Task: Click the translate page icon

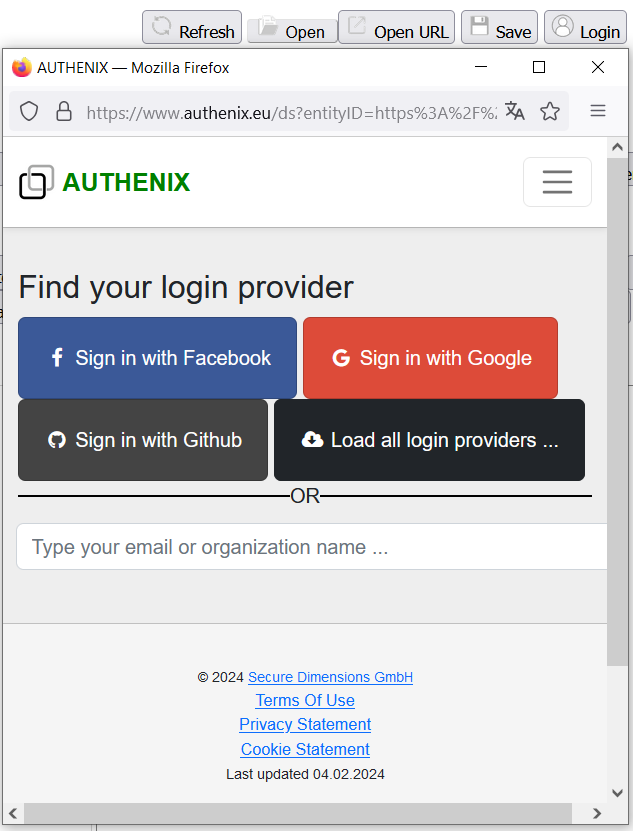Action: pyautogui.click(x=515, y=111)
